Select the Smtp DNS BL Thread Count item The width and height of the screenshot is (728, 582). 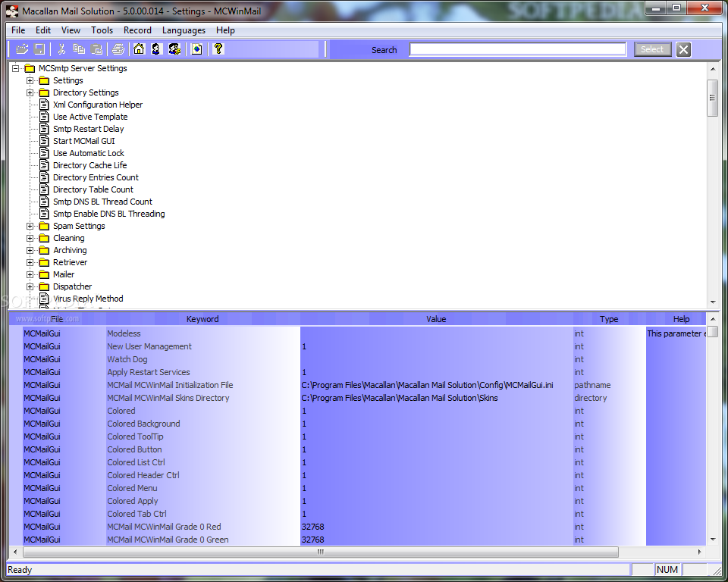pos(102,202)
